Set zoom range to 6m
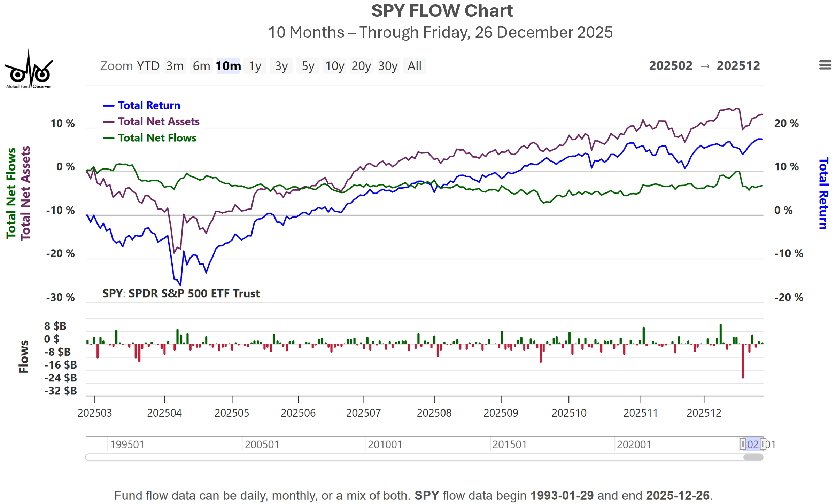Screen dimensions: 836x504 pyautogui.click(x=201, y=66)
